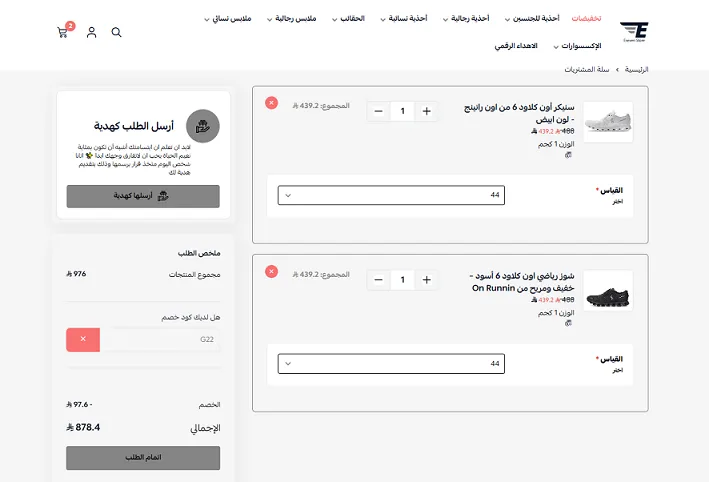Click the search magnifier icon
This screenshot has height=482, width=709.
[116, 32]
